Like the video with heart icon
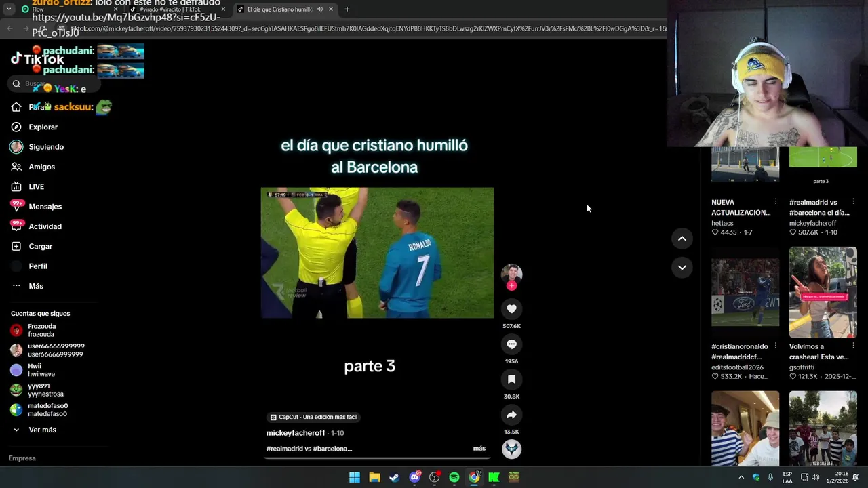 pos(511,309)
